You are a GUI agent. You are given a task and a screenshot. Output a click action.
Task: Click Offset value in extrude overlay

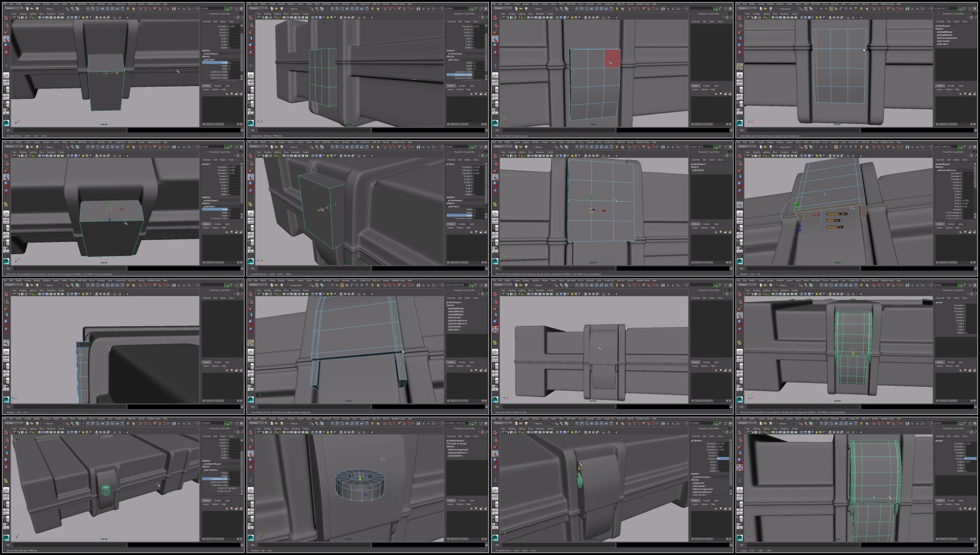click(837, 220)
